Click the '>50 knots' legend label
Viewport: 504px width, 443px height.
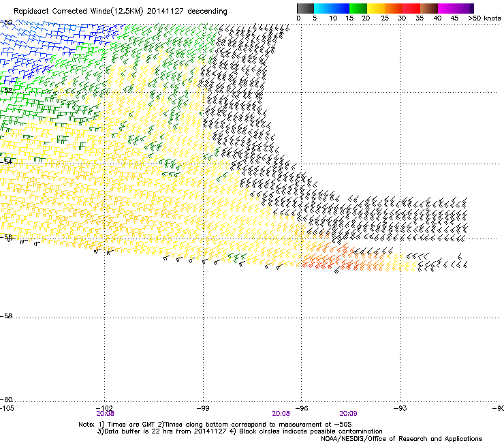pos(484,18)
